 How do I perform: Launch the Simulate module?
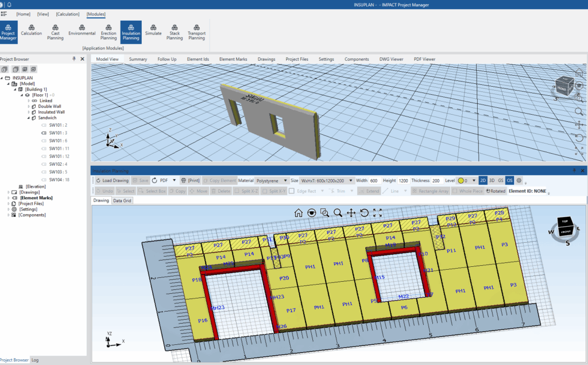click(153, 32)
